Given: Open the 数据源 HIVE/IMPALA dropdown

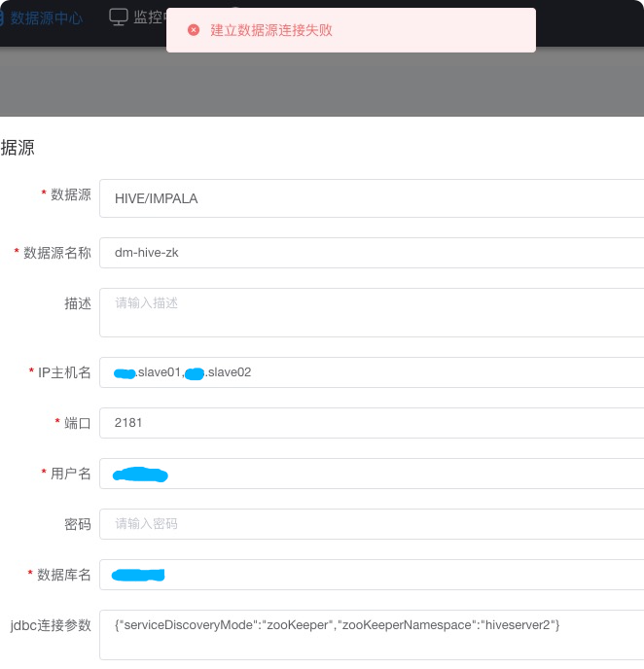Looking at the screenshot, I should [372, 198].
